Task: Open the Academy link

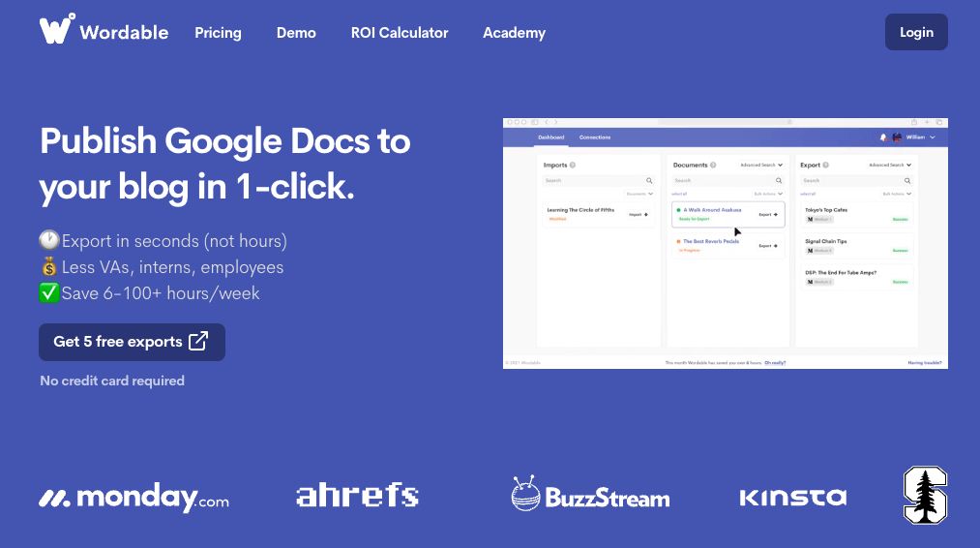Action: 514,33
